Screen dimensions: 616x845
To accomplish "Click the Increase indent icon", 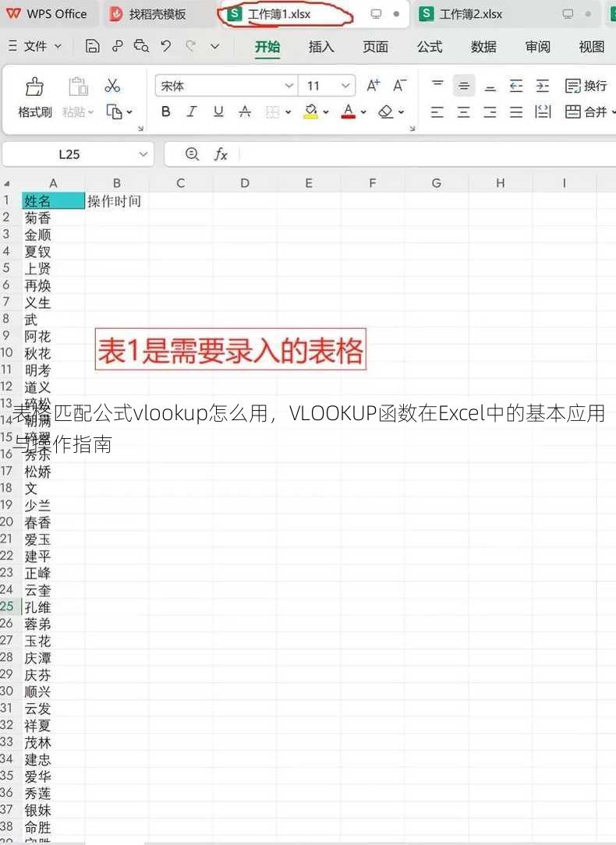I will 543,86.
